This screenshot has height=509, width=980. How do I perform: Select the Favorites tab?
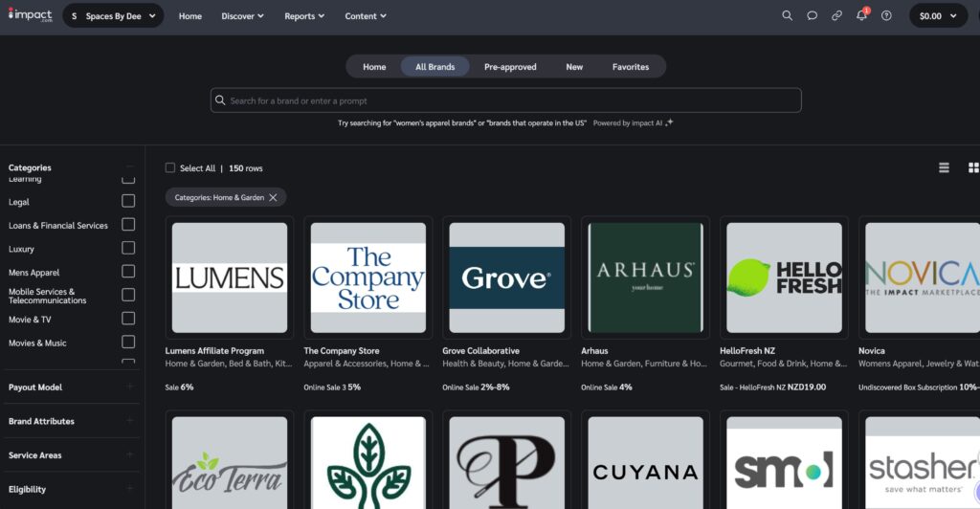631,67
